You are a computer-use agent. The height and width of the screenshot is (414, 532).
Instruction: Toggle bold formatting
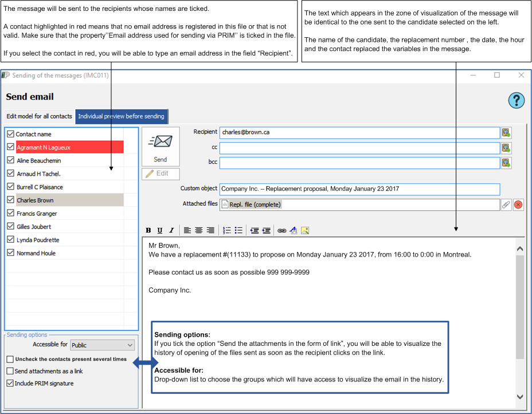(148, 230)
